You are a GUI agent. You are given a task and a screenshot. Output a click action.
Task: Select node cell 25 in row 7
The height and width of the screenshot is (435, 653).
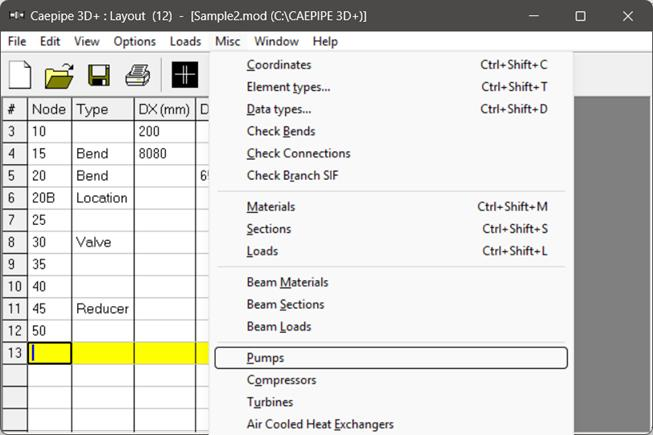pos(50,220)
